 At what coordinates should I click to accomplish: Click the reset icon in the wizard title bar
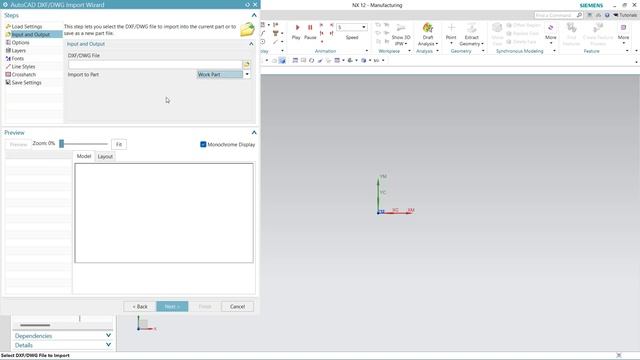247,4
